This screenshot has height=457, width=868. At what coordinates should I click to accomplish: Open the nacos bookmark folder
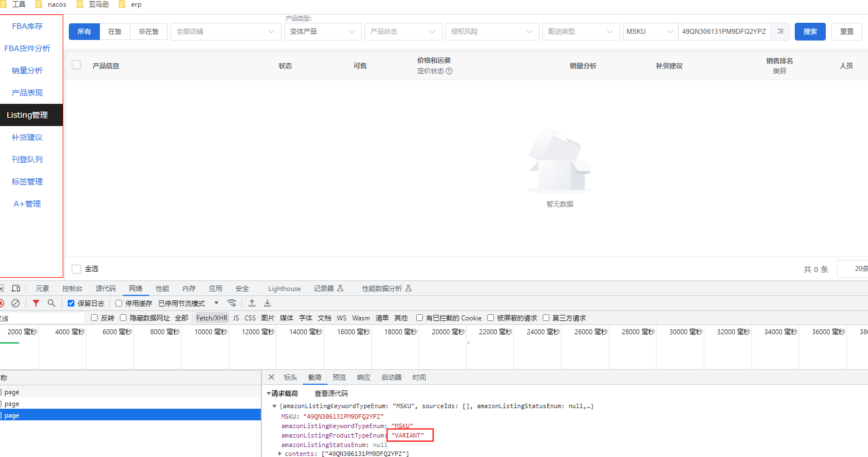51,4
